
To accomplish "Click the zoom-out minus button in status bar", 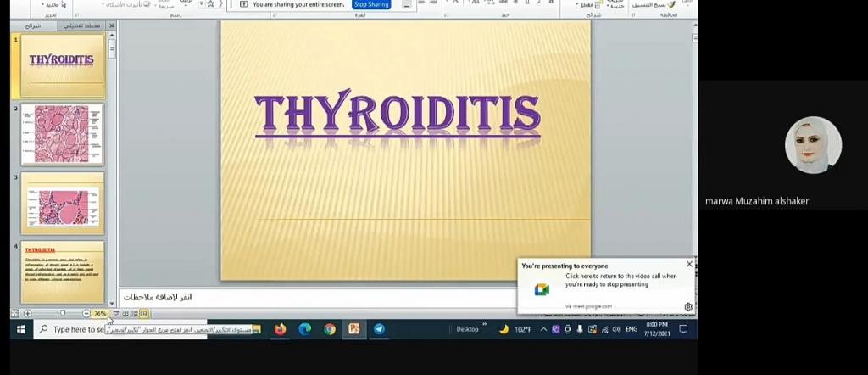I will [x=86, y=314].
